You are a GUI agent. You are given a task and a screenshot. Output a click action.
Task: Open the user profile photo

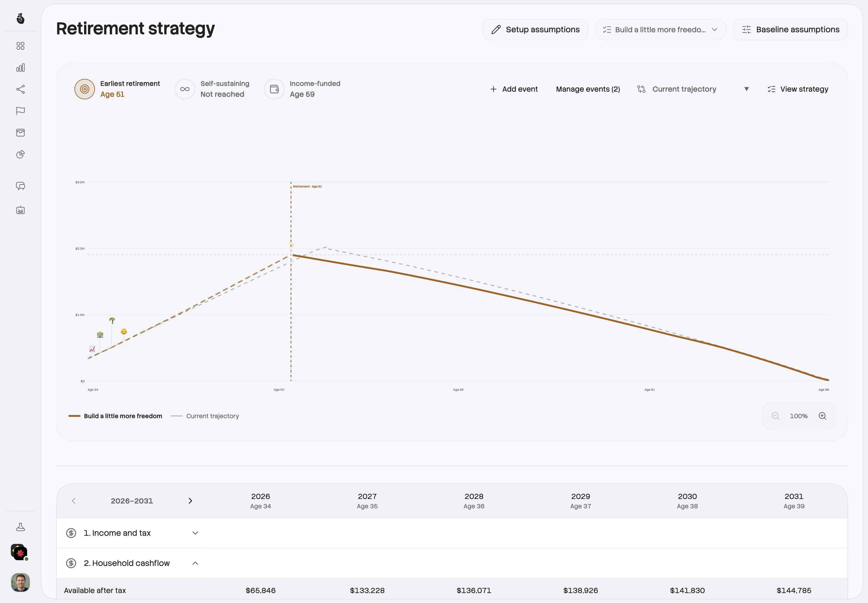pyautogui.click(x=20, y=582)
